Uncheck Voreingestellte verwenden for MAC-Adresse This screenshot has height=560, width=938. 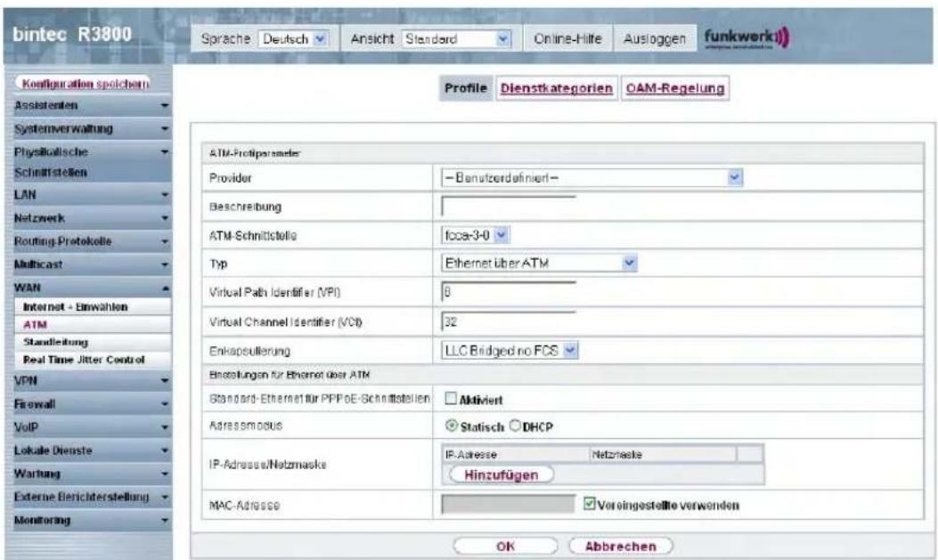pyautogui.click(x=589, y=504)
